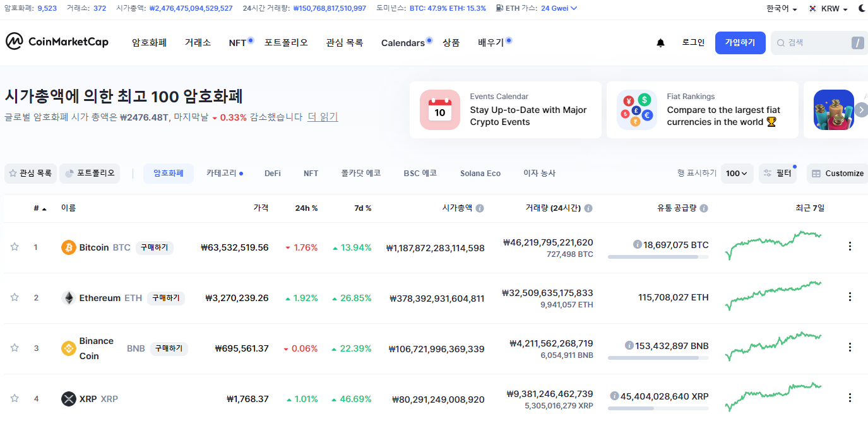Show Binance Coin supply info icon

tap(629, 345)
